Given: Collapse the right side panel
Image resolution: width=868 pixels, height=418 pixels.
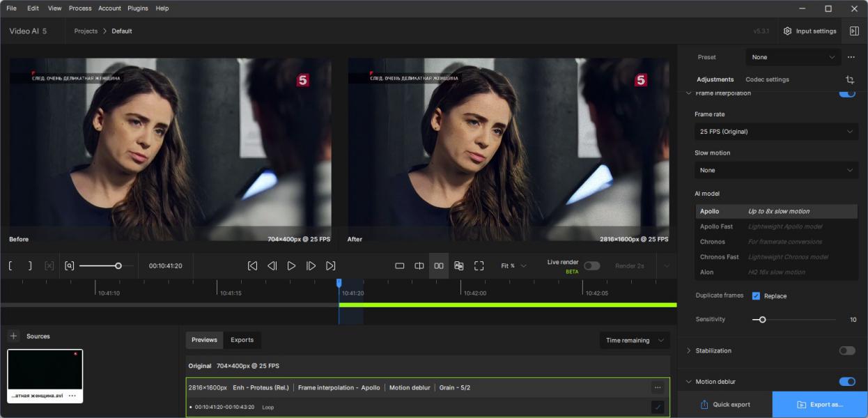Looking at the screenshot, I should (x=854, y=31).
